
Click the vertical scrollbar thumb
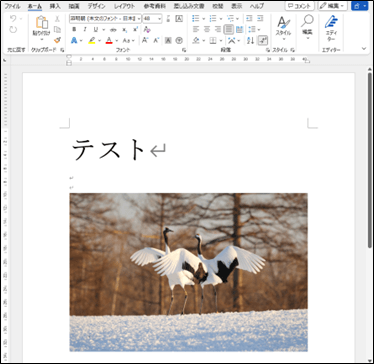click(369, 160)
